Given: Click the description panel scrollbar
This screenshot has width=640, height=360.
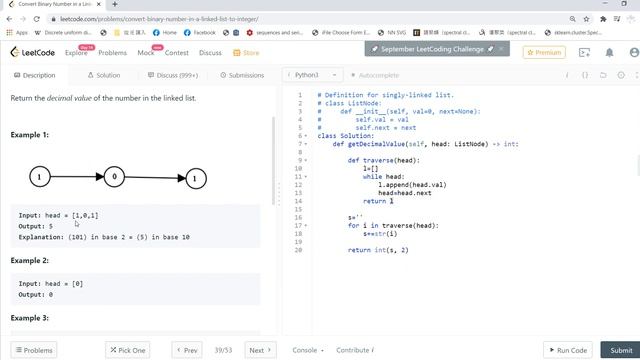Looking at the screenshot, I should [273, 161].
